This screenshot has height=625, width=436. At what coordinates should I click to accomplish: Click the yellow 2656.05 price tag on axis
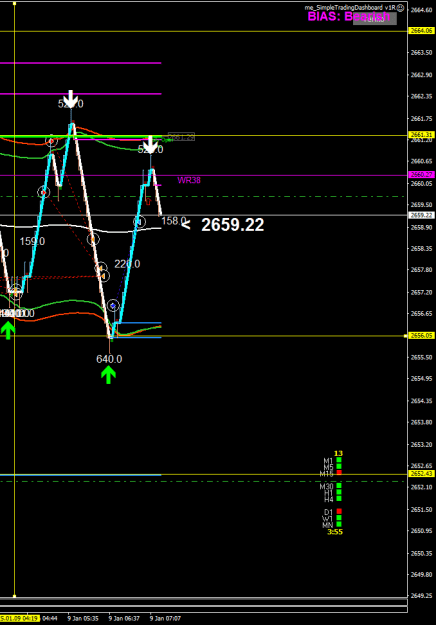(x=421, y=336)
